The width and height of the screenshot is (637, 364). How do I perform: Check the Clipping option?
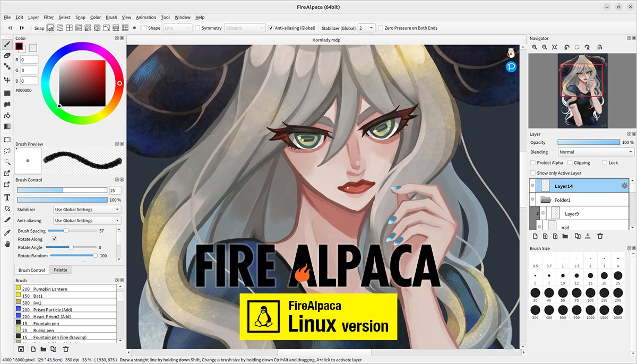570,163
